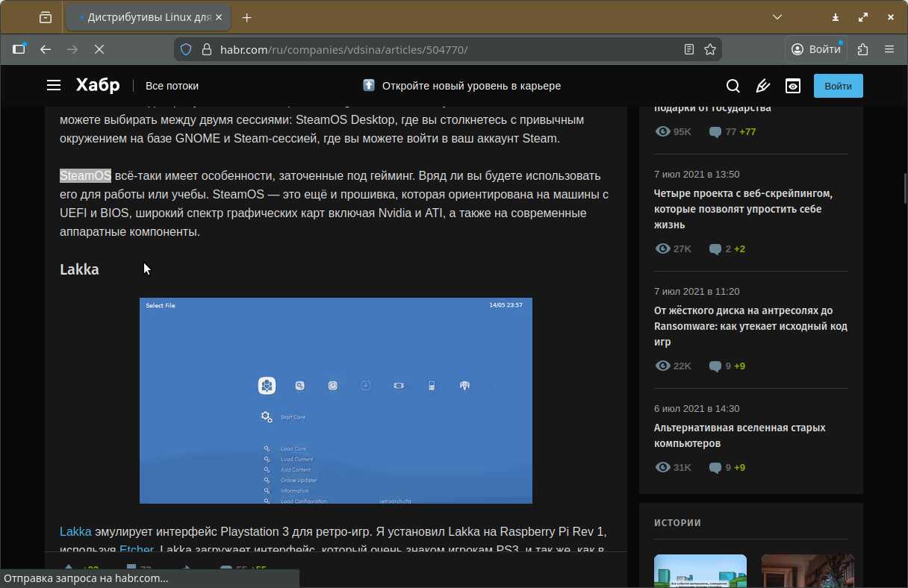Open the first story thumbnail under ИСТОРИИ
This screenshot has height=588, width=908.
coord(700,571)
